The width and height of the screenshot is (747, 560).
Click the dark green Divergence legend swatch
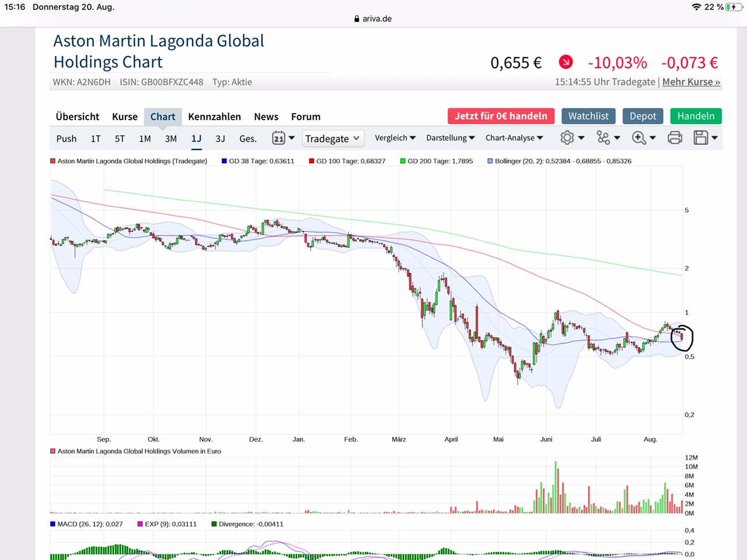(214, 524)
